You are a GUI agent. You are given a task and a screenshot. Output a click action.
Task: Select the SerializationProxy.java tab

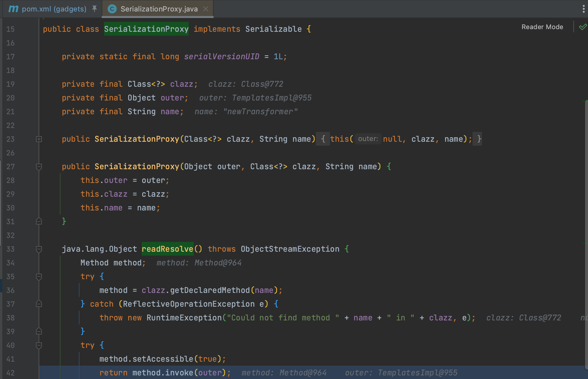[159, 9]
